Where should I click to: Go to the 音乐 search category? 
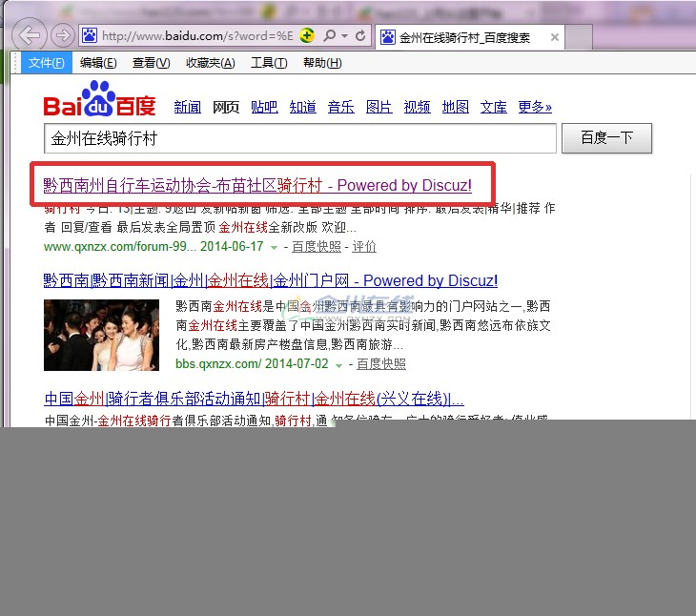[x=341, y=107]
